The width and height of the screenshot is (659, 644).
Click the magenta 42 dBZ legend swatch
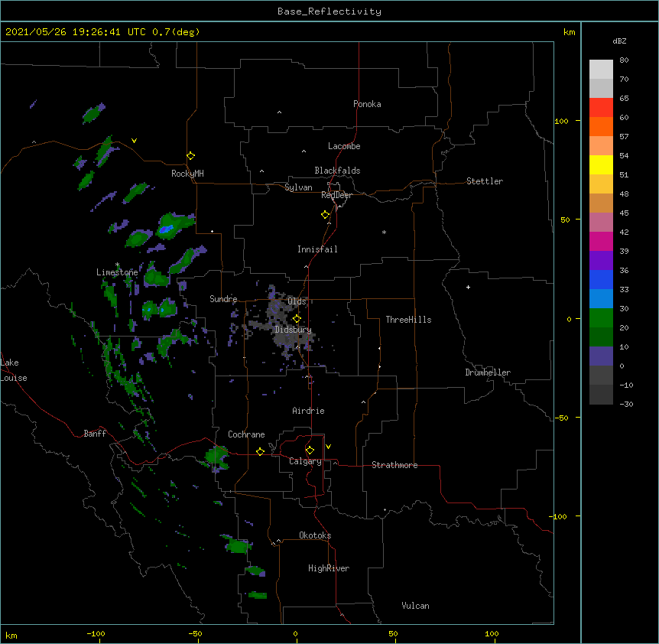(601, 241)
